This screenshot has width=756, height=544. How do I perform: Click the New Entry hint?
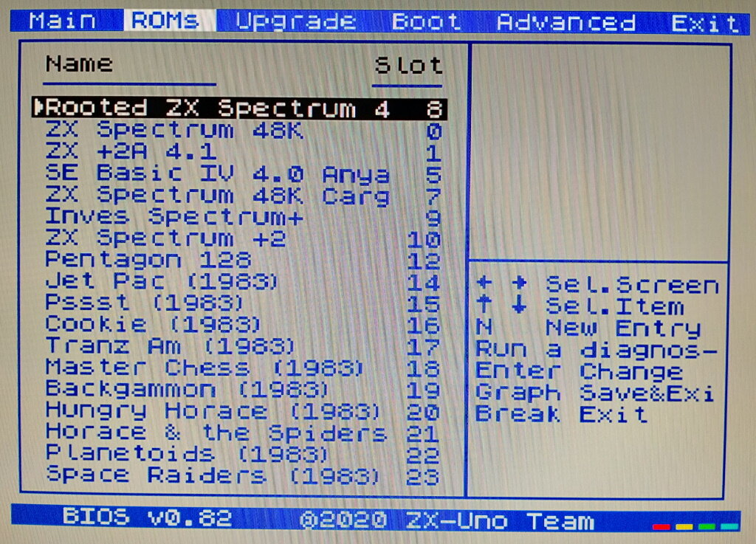pyautogui.click(x=588, y=328)
